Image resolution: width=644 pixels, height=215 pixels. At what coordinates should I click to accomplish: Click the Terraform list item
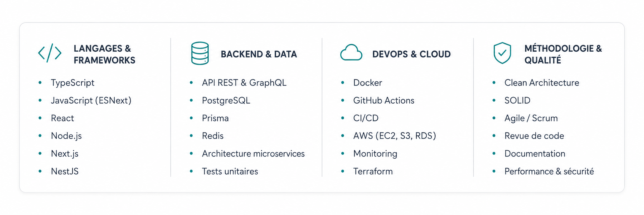point(373,171)
